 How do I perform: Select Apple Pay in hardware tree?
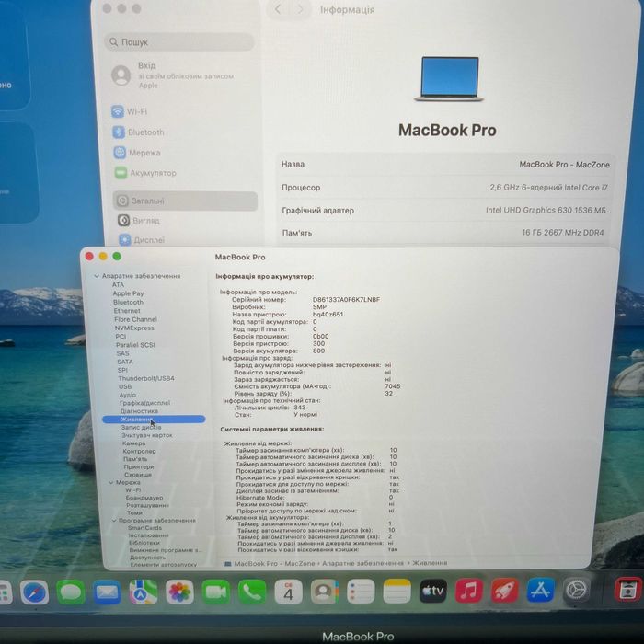(x=128, y=293)
